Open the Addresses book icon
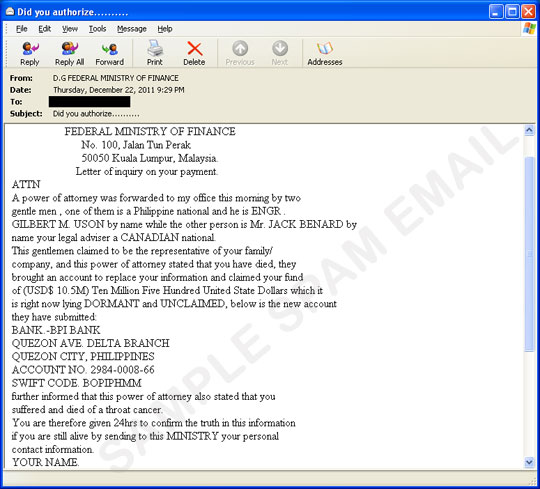This screenshot has width=540, height=489. click(324, 49)
